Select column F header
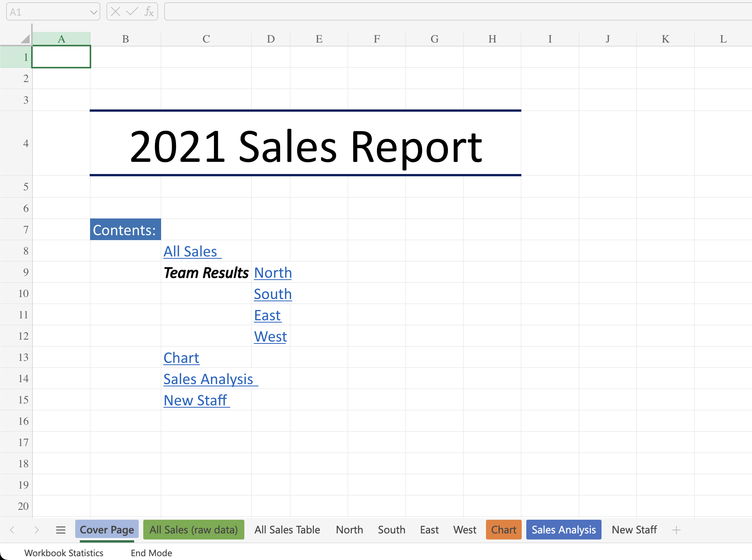Viewport: 752px width, 560px height. coord(377,39)
